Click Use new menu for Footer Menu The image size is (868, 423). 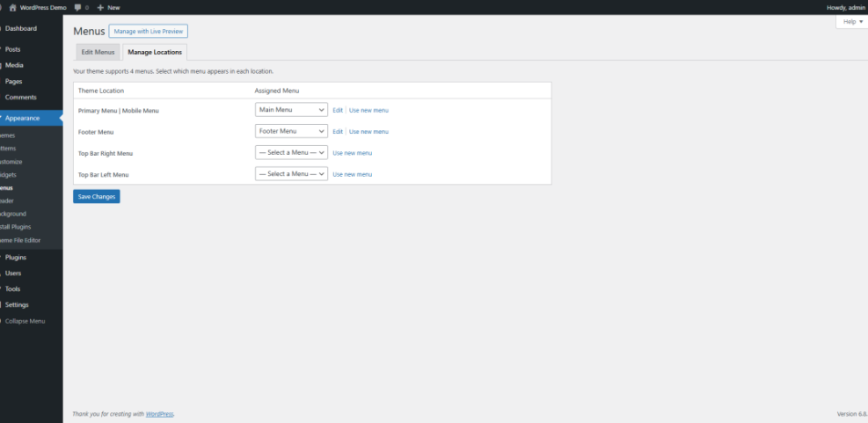pyautogui.click(x=368, y=132)
